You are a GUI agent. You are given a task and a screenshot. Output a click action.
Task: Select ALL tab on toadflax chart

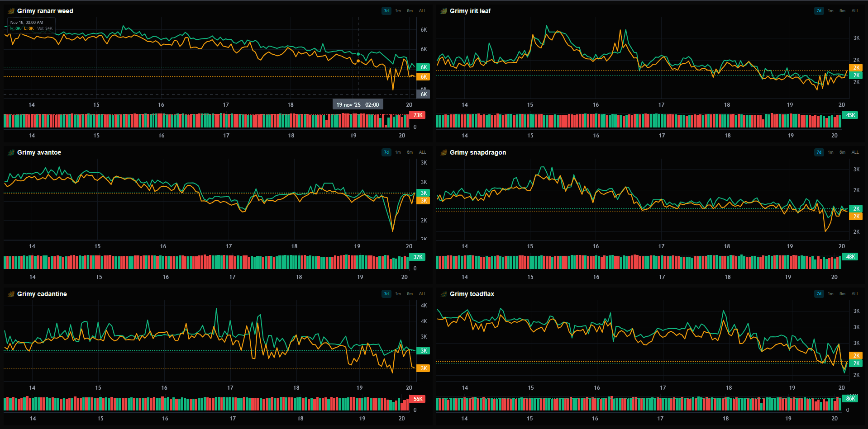coord(855,294)
